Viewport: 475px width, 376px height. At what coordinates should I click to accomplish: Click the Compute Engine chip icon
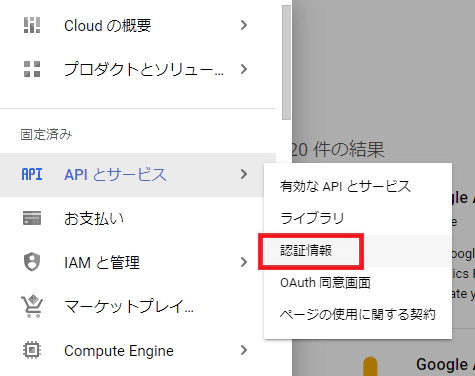[32, 350]
